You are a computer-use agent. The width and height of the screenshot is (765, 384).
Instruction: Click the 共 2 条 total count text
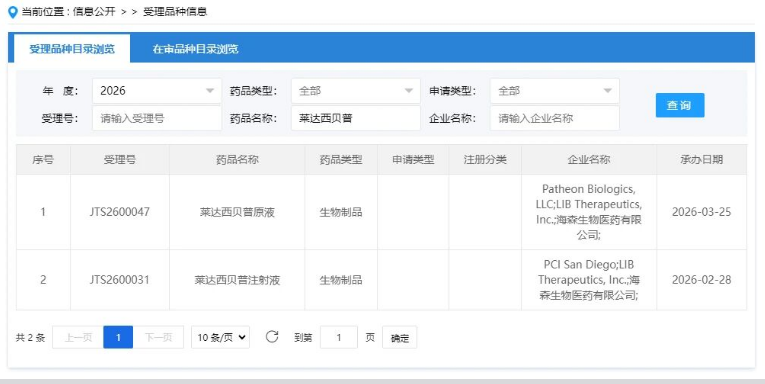click(30, 338)
